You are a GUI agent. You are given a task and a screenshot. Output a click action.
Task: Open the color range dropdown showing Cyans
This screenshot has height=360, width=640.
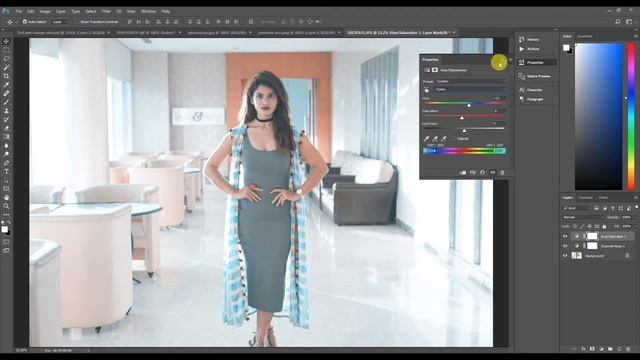tap(470, 89)
